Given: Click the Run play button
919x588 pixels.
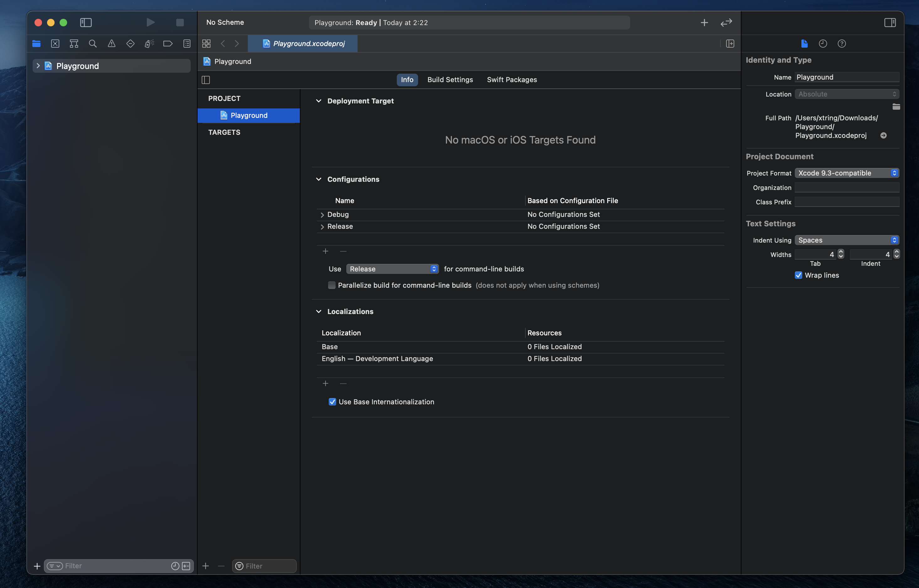Looking at the screenshot, I should point(151,23).
